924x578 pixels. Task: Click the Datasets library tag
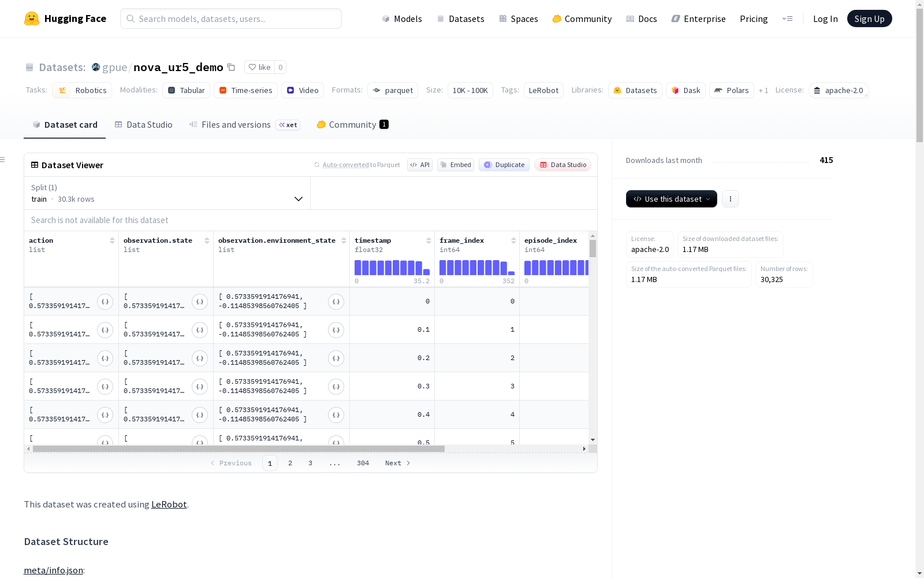click(x=635, y=90)
